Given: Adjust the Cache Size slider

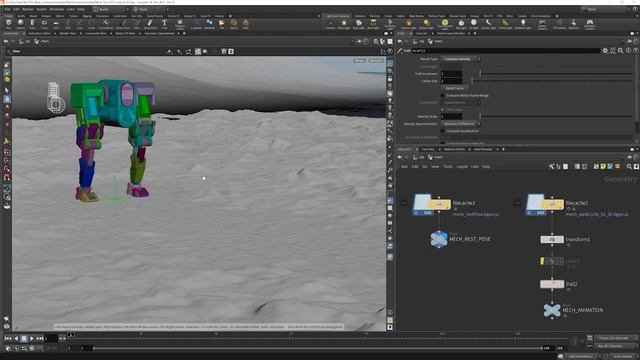Looking at the screenshot, I should (552, 81).
